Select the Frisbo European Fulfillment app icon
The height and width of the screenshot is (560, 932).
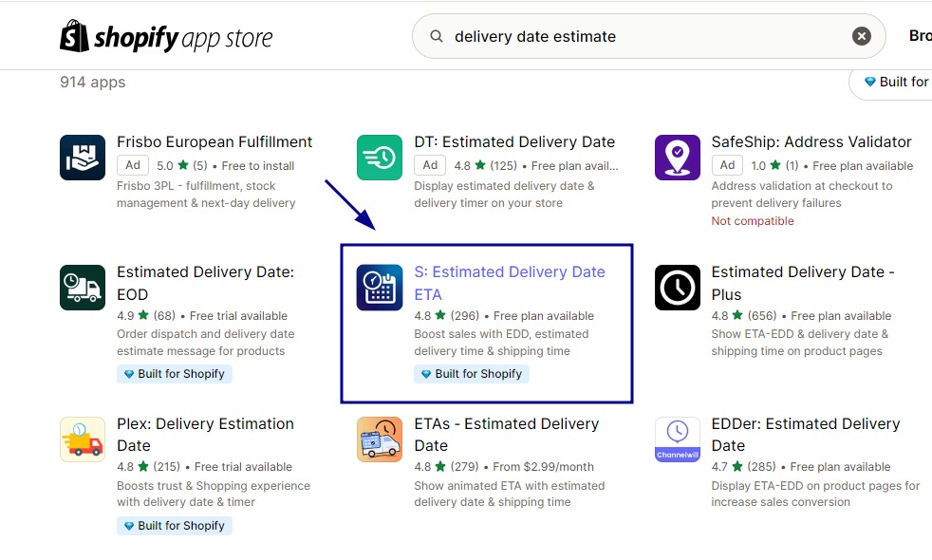point(83,158)
